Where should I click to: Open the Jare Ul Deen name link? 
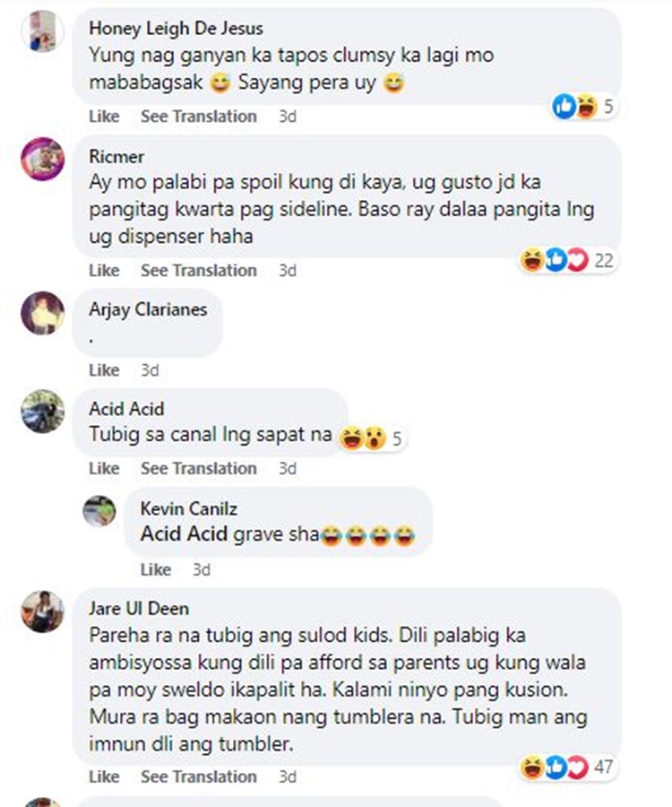point(139,608)
